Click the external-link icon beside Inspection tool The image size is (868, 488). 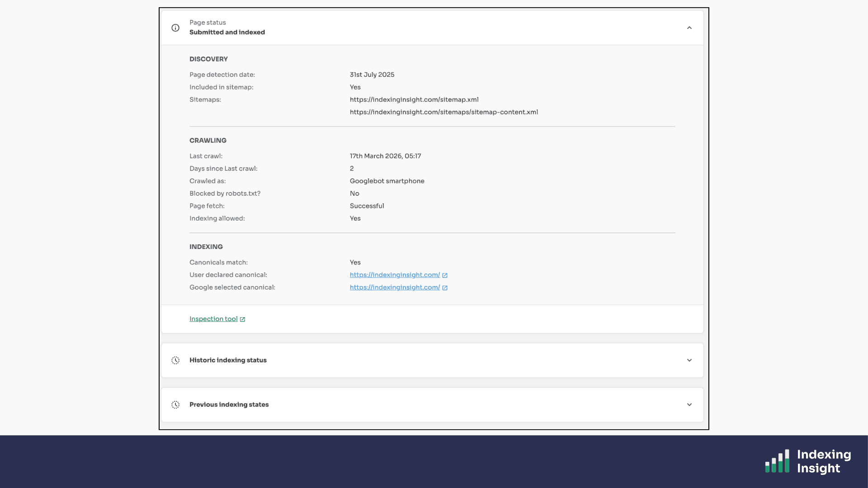coord(242,319)
